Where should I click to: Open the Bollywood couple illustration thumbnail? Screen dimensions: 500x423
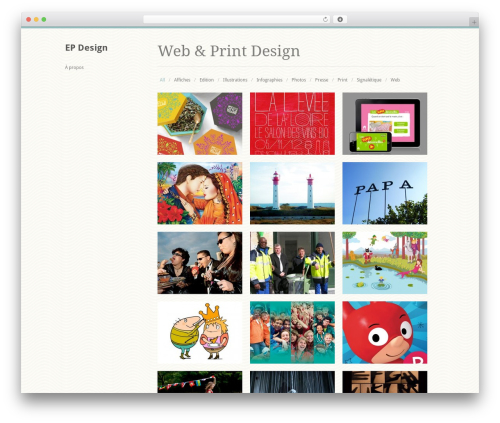click(200, 193)
